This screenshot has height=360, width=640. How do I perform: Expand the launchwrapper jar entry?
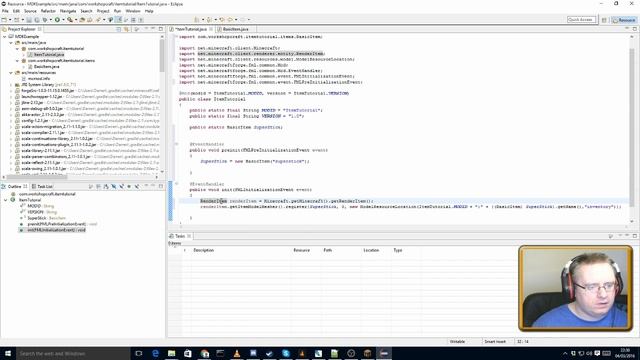[11, 97]
